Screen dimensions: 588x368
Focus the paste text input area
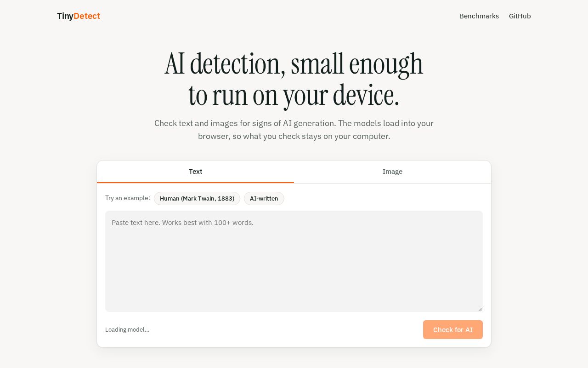[x=294, y=261]
